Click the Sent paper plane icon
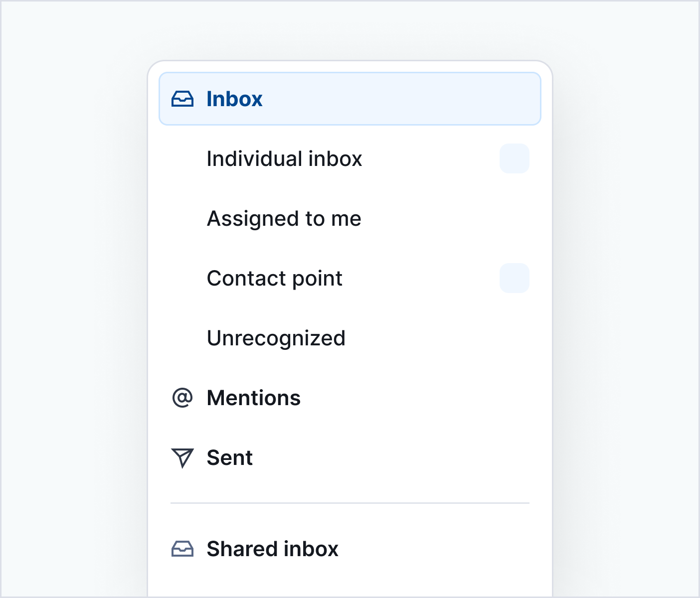700x598 pixels. [x=182, y=458]
